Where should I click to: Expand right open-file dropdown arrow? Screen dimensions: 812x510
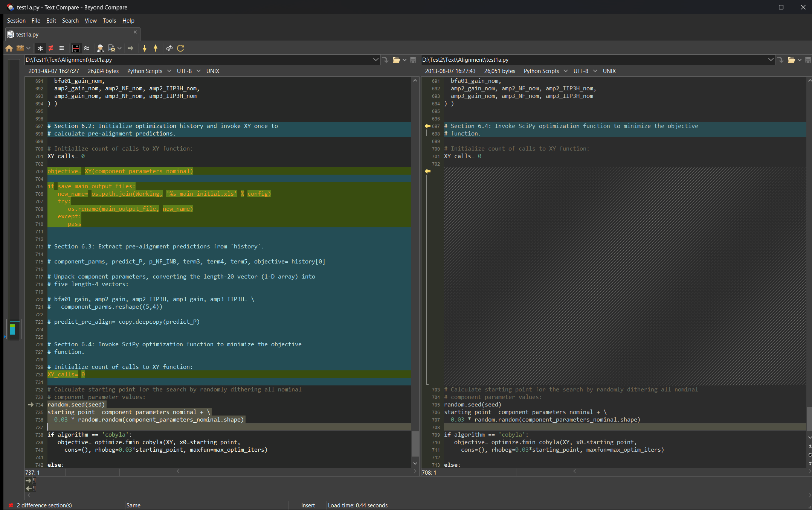tap(800, 60)
